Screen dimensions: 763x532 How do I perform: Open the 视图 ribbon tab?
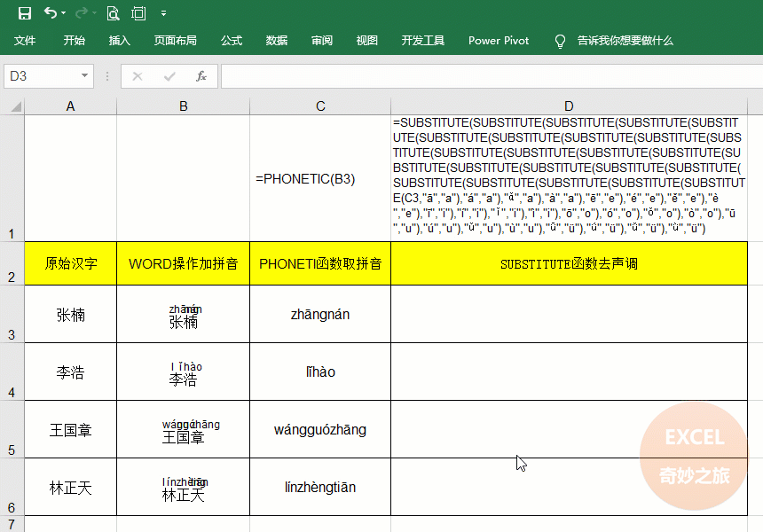[366, 41]
